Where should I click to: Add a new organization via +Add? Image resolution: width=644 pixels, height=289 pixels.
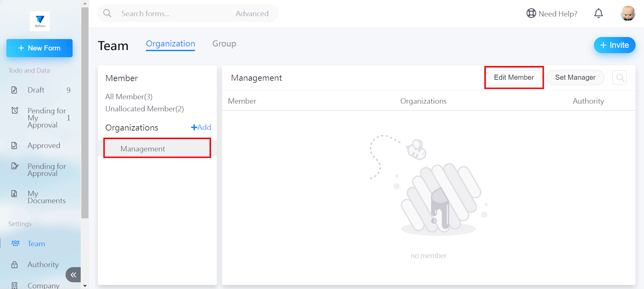tap(201, 128)
